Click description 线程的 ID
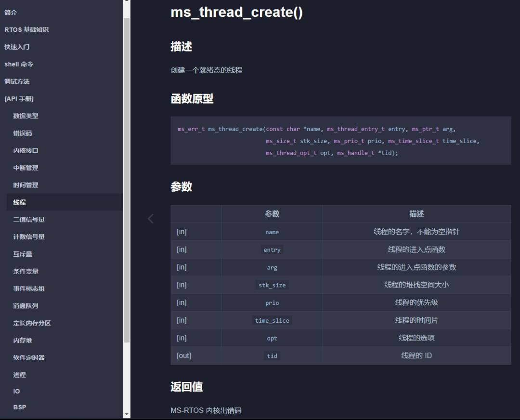Viewport: 520px width, 420px height. (416, 355)
